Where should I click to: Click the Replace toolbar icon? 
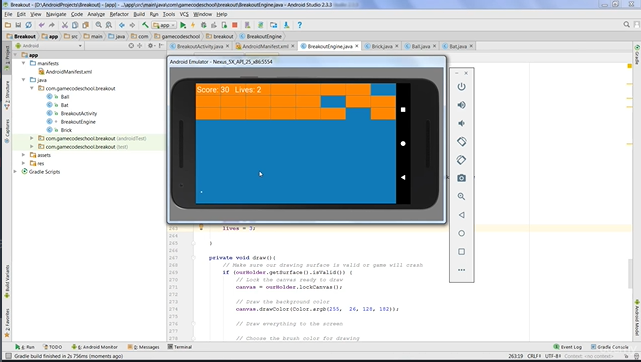[109, 25]
